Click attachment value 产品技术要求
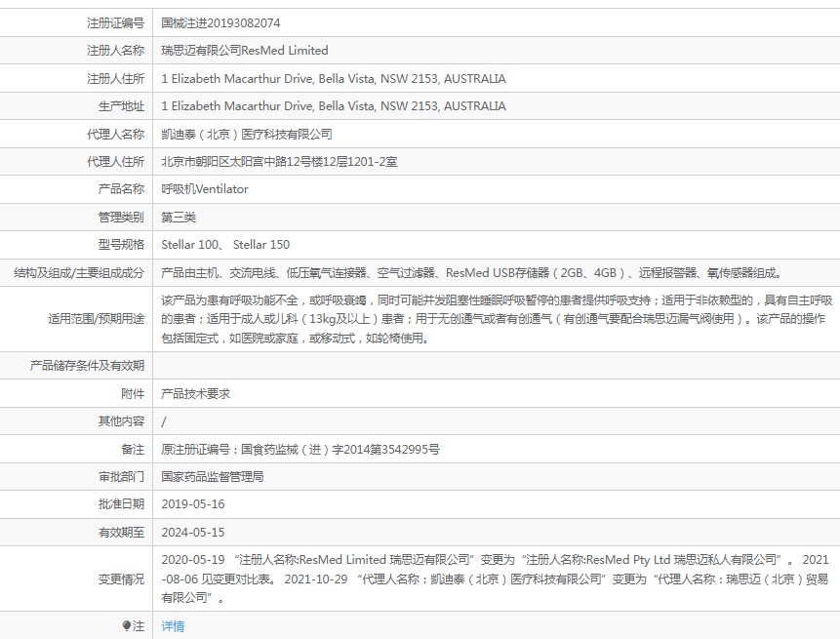 point(195,394)
